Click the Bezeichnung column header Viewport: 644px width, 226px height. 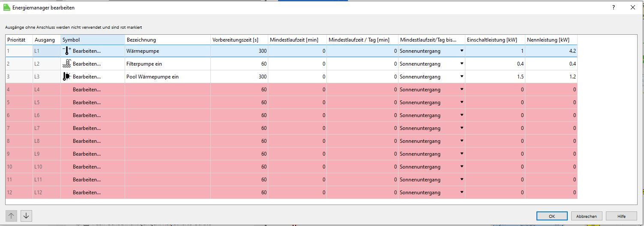[168, 39]
